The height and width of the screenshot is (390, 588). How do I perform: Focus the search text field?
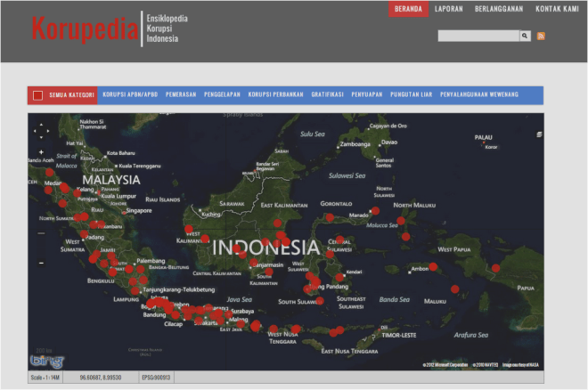pos(478,37)
